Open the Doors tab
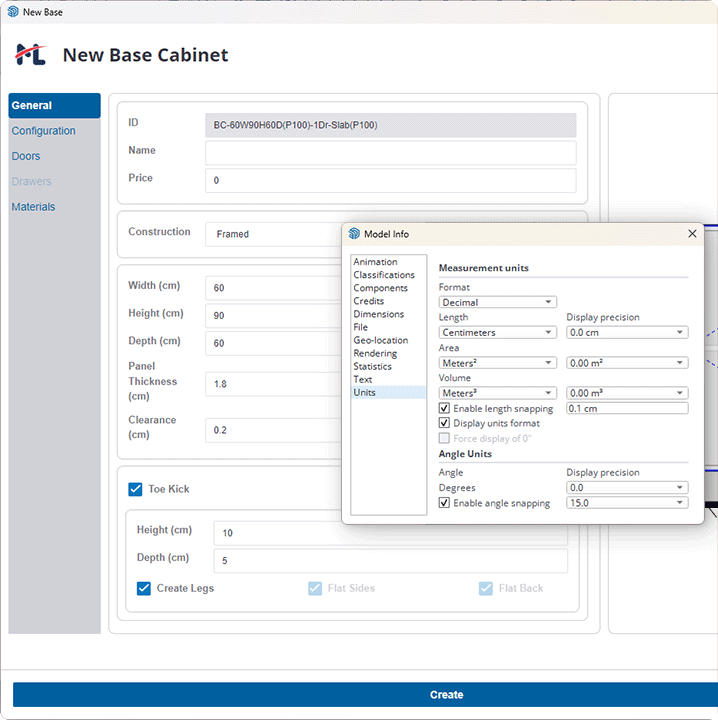This screenshot has height=720, width=718. coord(26,156)
